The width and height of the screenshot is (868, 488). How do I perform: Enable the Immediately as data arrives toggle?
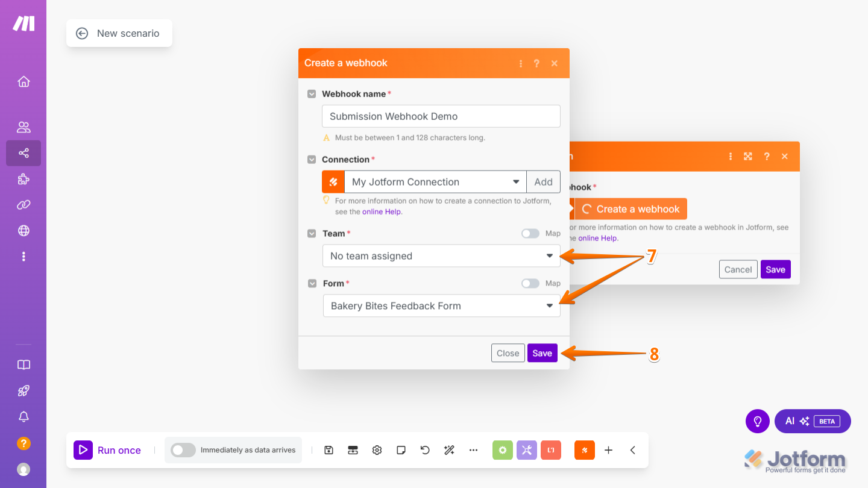[183, 449]
